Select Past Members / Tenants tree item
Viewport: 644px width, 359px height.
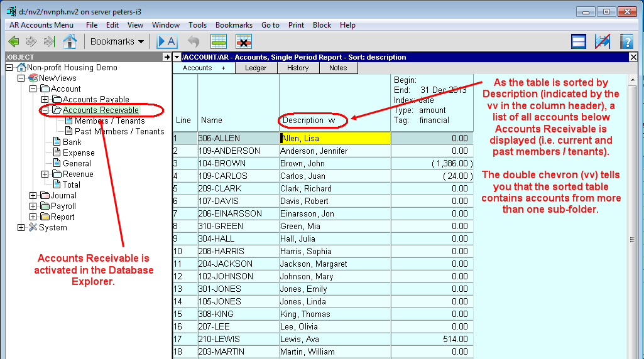(x=119, y=132)
